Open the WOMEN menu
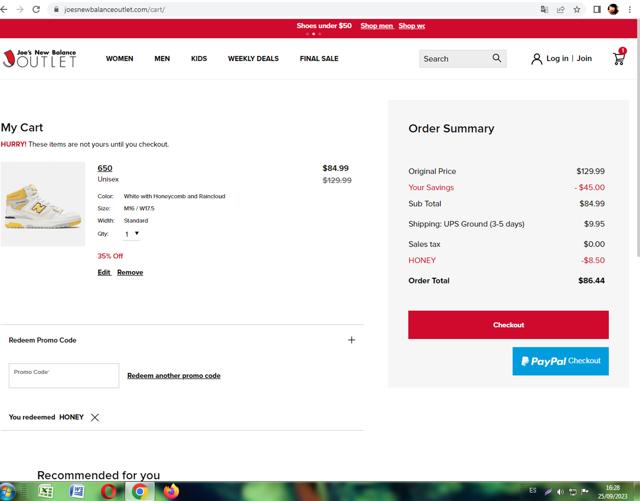Viewport: 640px width, 501px height. tap(120, 58)
